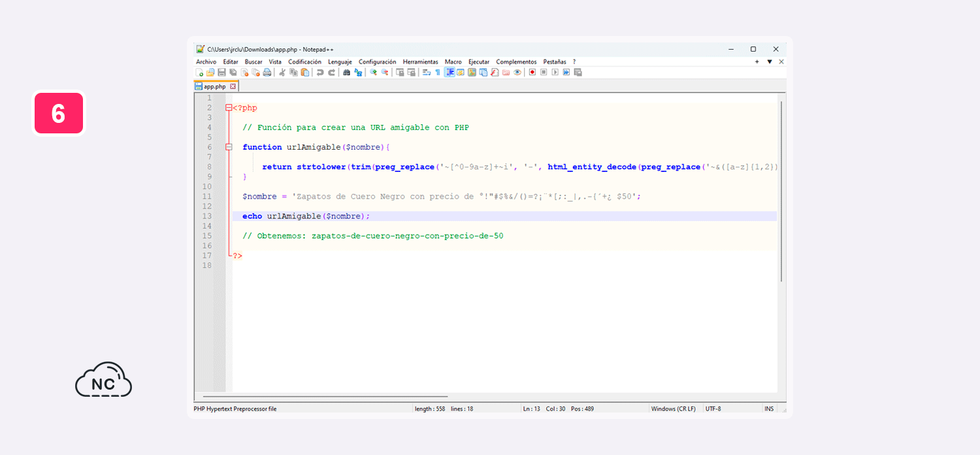Click the Windows (CR LF) status bar entry
980x455 pixels.
click(673, 409)
